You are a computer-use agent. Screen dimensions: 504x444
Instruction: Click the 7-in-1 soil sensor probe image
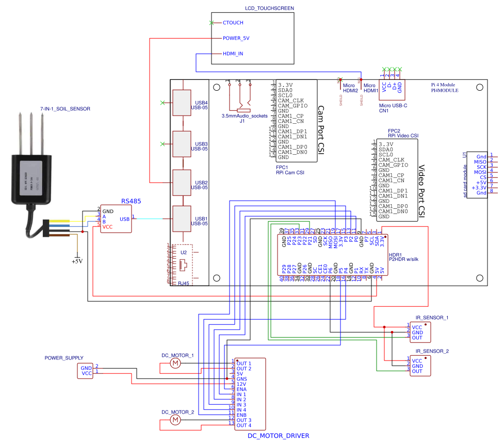pos(31,175)
